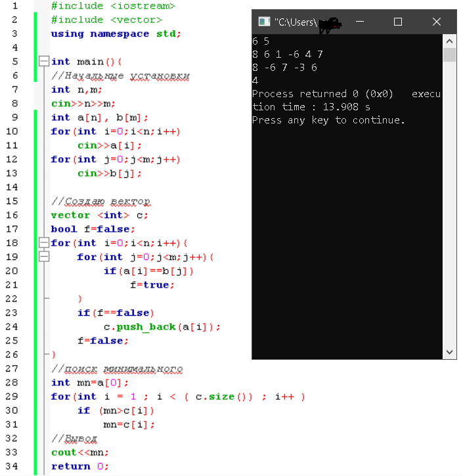Click the console scrollbar up arrow
Viewport: 463px width, 476px height.
coord(450,41)
